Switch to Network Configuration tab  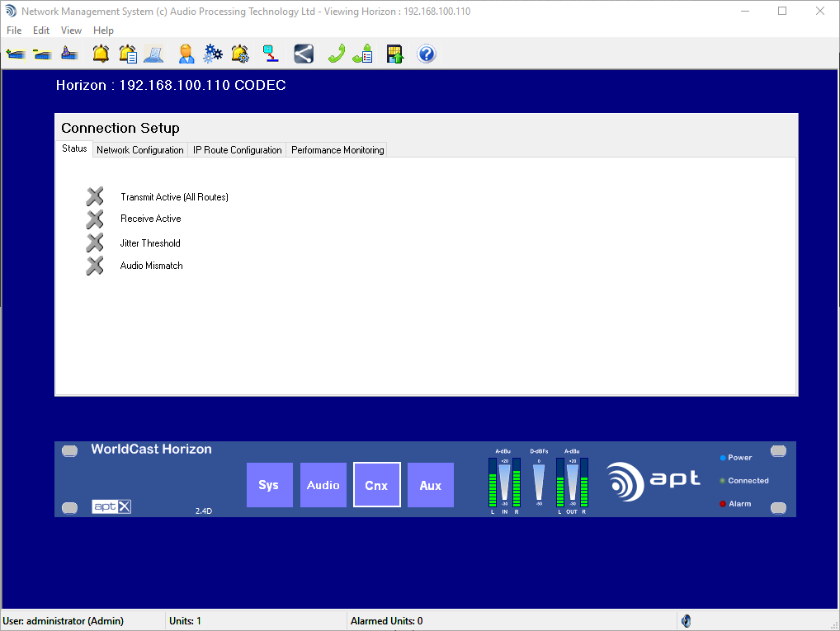tap(139, 150)
